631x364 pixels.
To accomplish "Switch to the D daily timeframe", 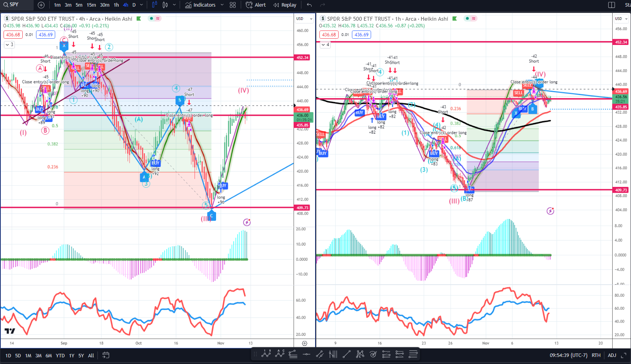I will click(x=134, y=5).
